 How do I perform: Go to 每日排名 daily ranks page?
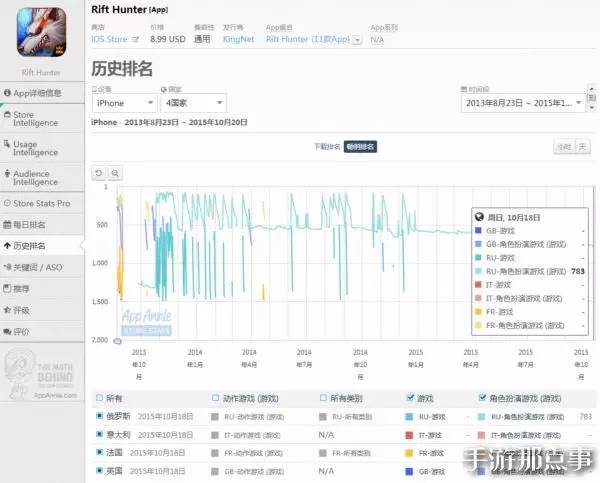pyautogui.click(x=42, y=224)
